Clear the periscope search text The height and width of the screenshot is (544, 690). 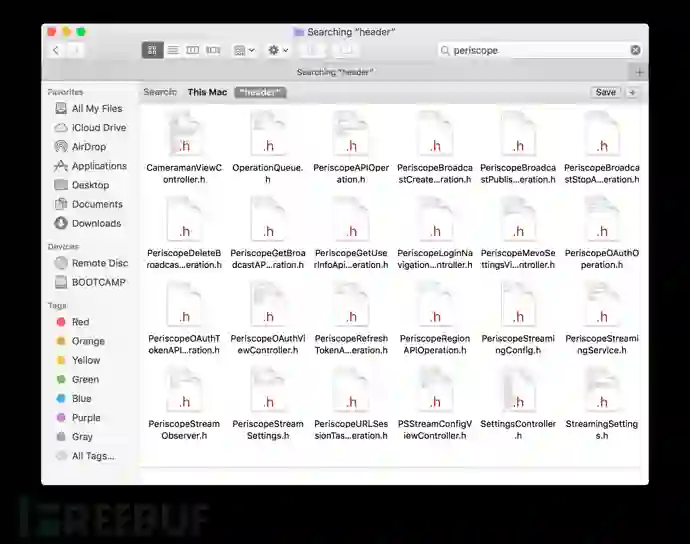tap(635, 50)
